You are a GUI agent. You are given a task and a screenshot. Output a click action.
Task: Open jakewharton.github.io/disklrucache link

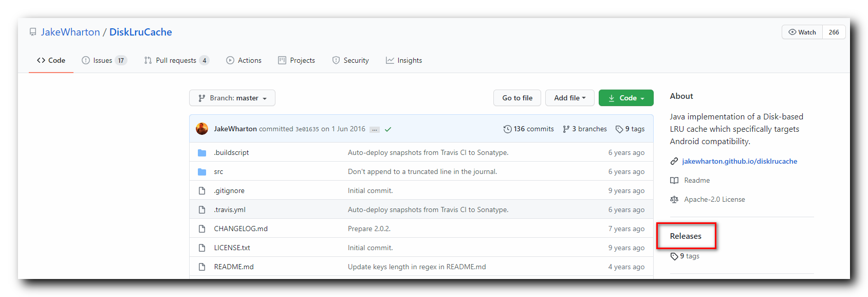(x=740, y=162)
